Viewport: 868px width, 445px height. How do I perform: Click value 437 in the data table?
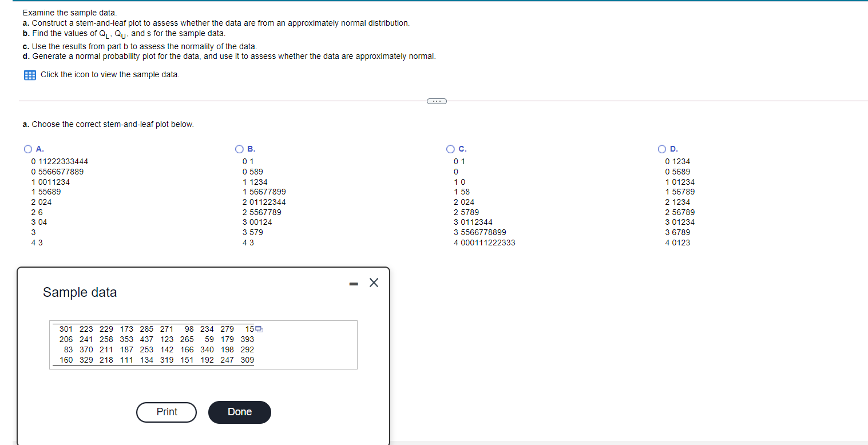pyautogui.click(x=146, y=339)
